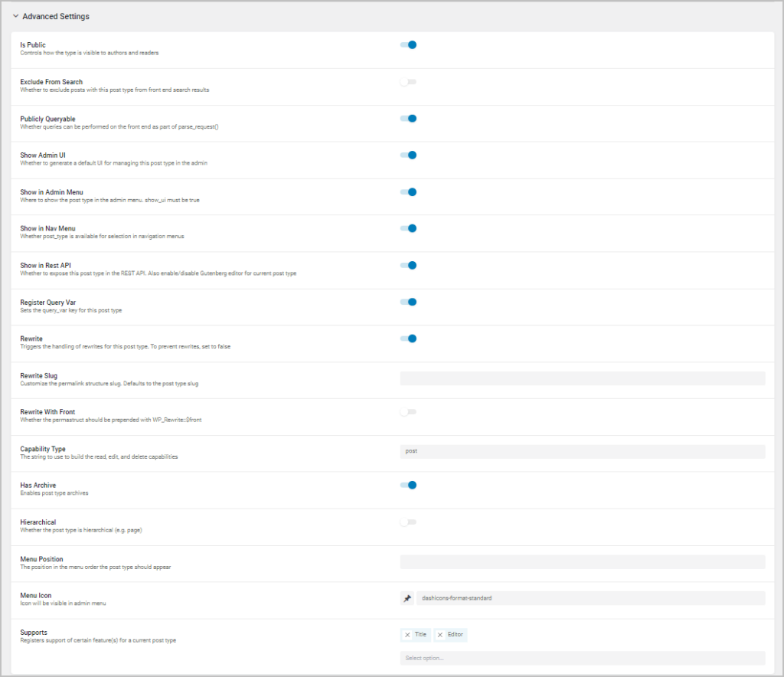This screenshot has height=677, width=784.
Task: Click the Publicly Queryable label
Action: (x=48, y=119)
